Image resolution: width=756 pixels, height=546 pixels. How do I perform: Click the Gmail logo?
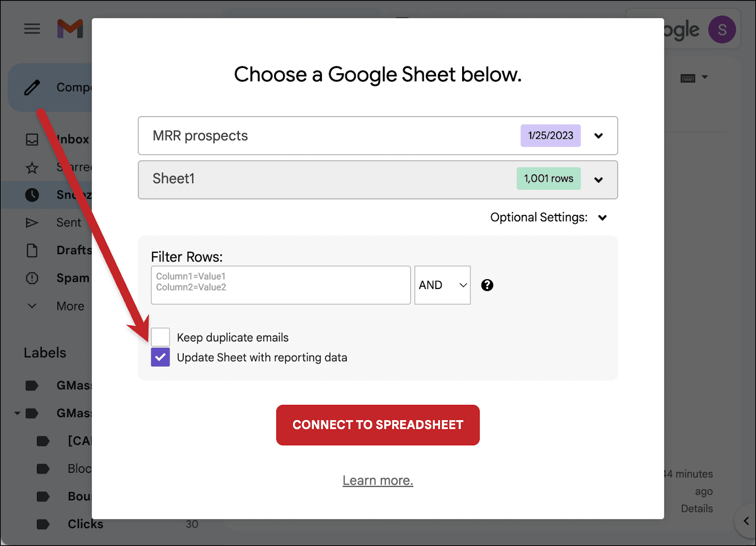click(x=70, y=29)
